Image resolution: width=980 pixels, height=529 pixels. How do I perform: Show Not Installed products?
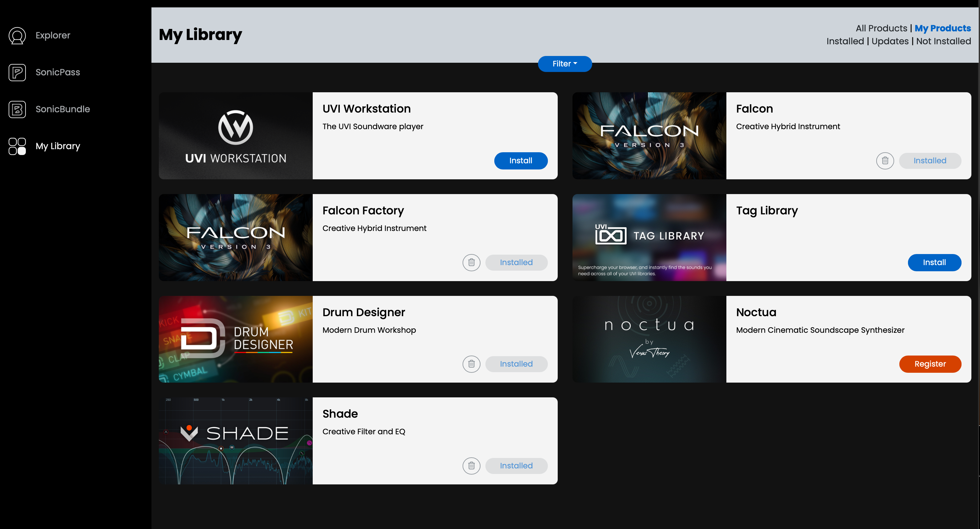943,42
